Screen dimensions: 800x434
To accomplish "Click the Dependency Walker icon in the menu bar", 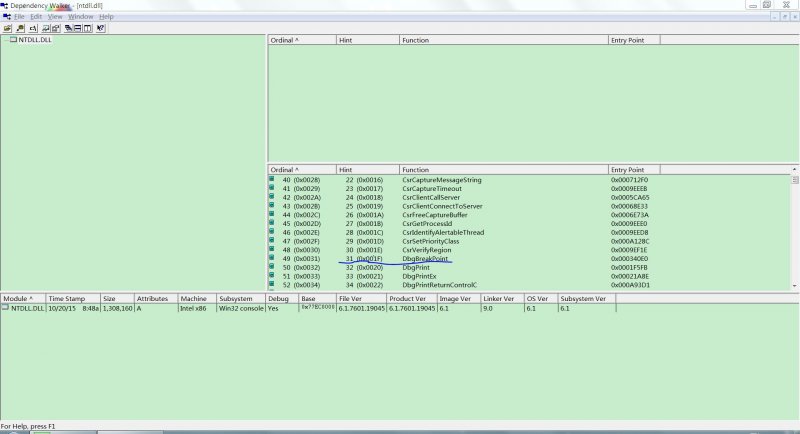I will [7, 16].
